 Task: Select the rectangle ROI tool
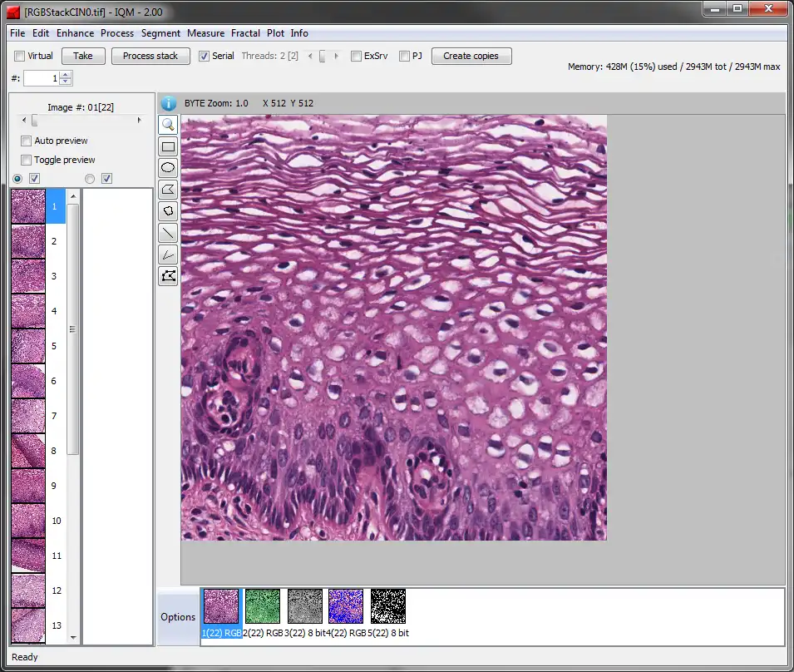(x=168, y=146)
